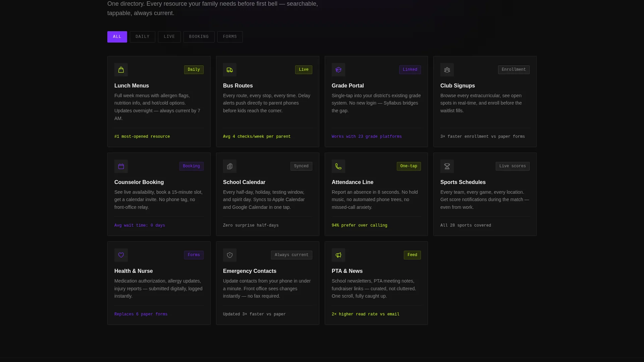
Task: Click the One-tap badge on Attendance Line
Action: 409,166
